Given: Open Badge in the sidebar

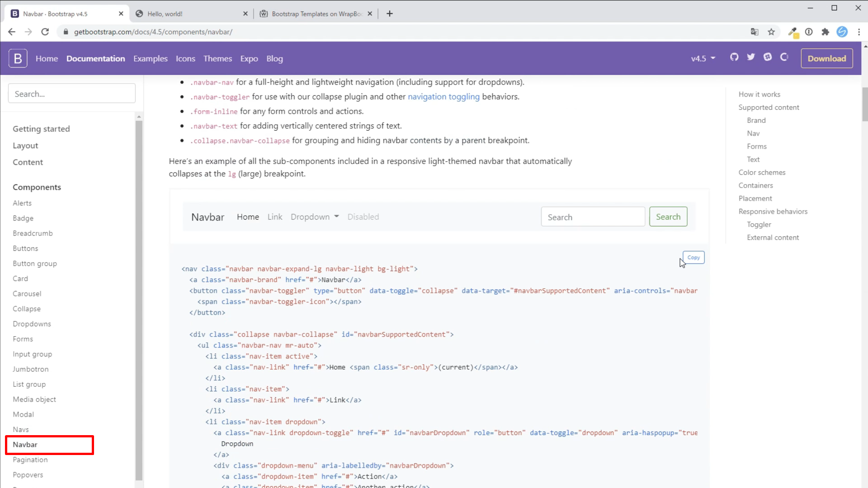Looking at the screenshot, I should pos(23,218).
